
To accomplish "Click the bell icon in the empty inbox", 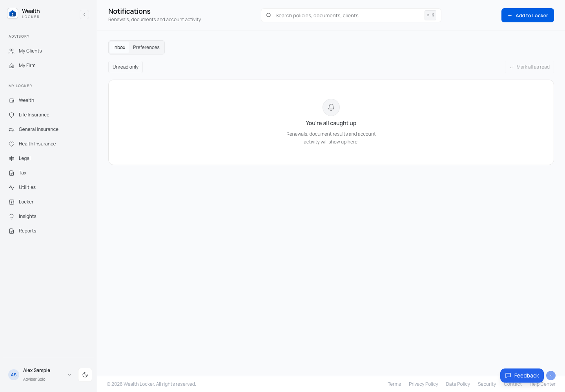I will click(331, 107).
